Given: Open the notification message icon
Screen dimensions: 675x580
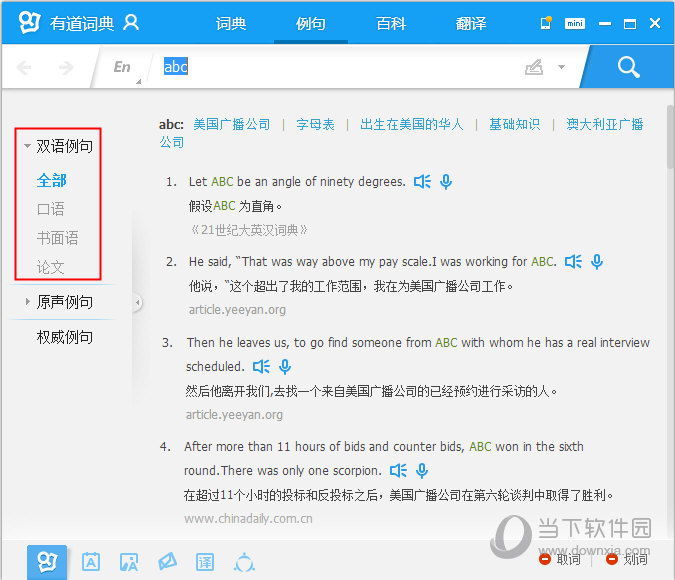Looking at the screenshot, I should pyautogui.click(x=546, y=22).
